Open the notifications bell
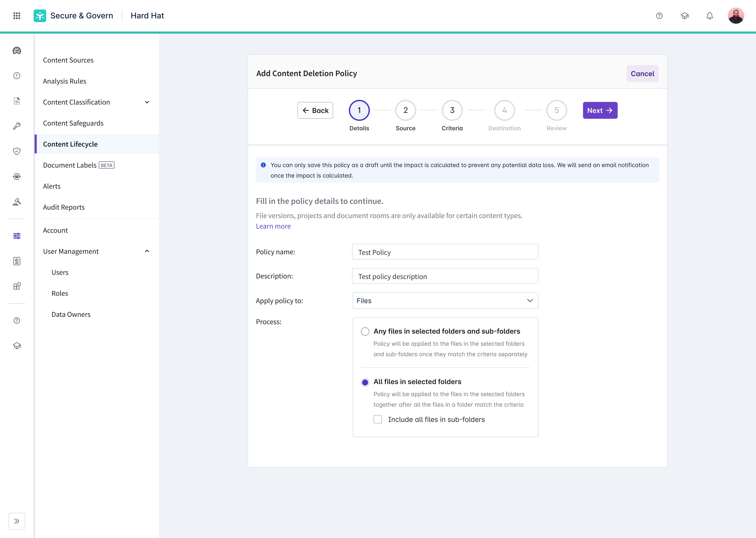Image resolution: width=756 pixels, height=538 pixels. 710,16
